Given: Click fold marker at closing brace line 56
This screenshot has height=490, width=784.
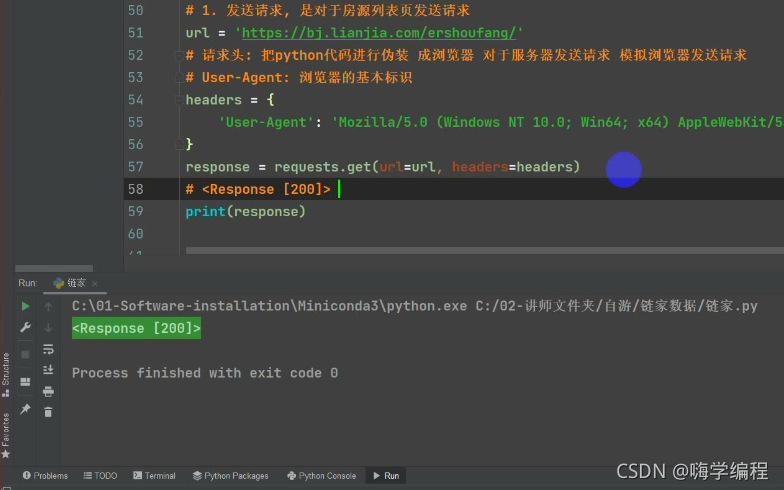Looking at the screenshot, I should tap(179, 144).
